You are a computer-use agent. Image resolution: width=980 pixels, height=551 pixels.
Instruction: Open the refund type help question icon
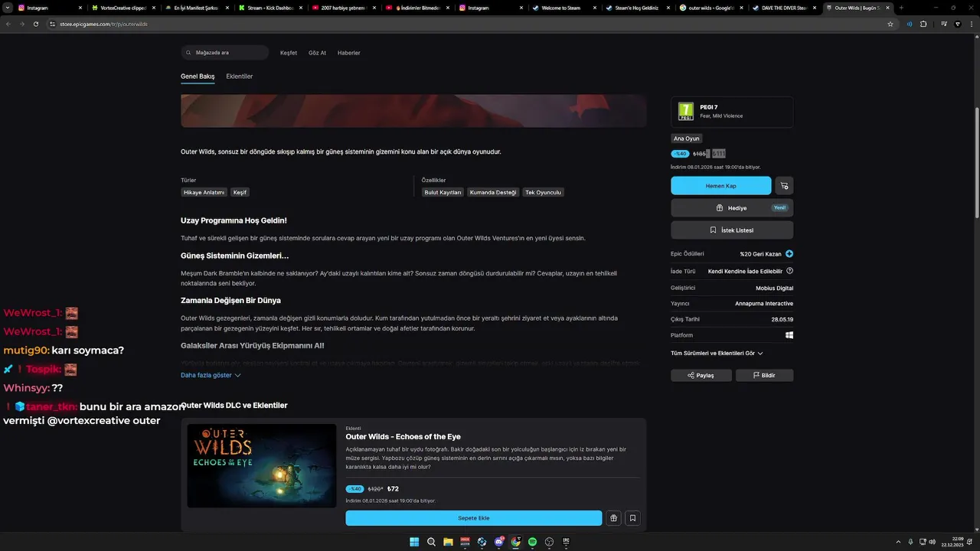pyautogui.click(x=789, y=271)
